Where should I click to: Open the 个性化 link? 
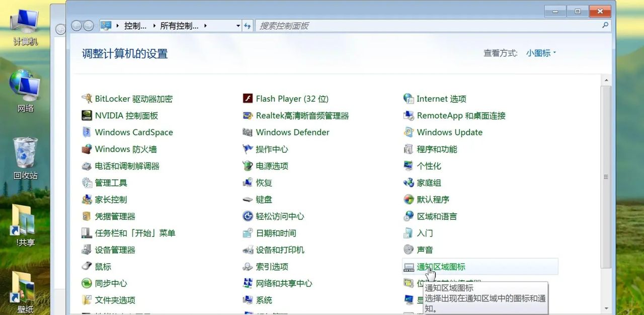coord(429,166)
